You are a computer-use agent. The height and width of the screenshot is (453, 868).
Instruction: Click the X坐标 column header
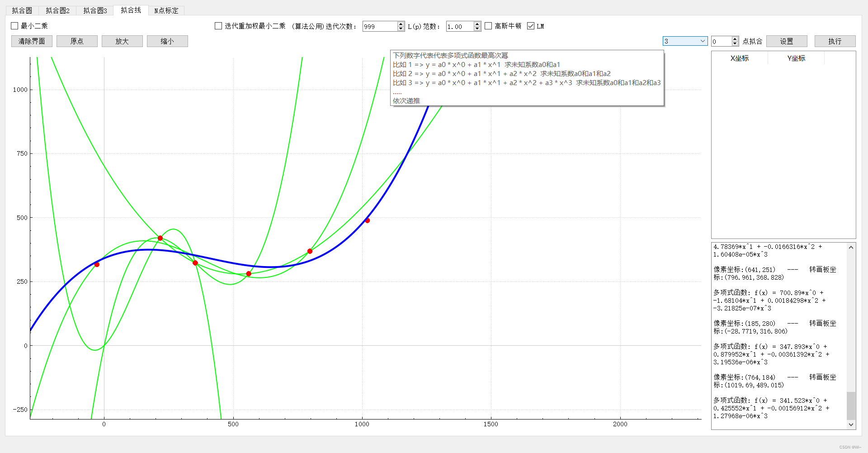[740, 58]
